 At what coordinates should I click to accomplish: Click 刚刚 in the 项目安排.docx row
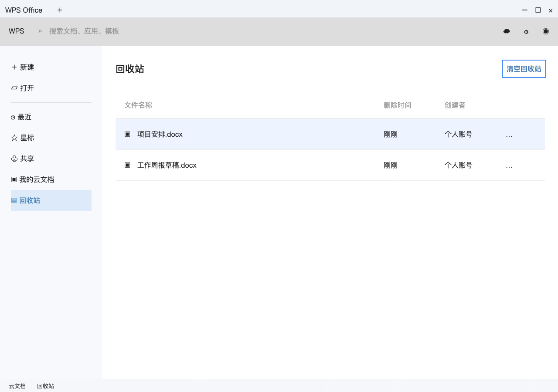pos(391,134)
